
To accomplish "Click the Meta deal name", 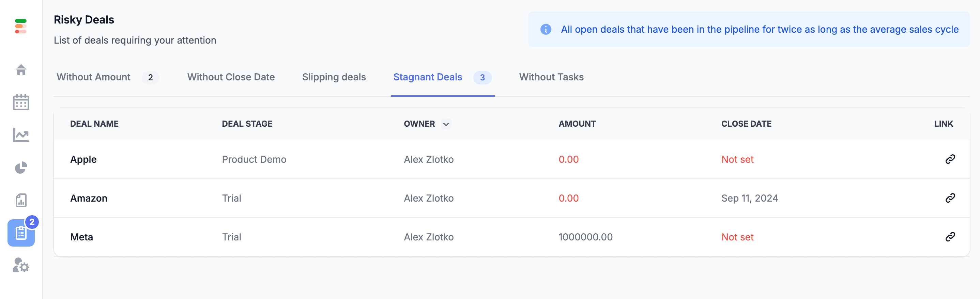I will point(81,237).
